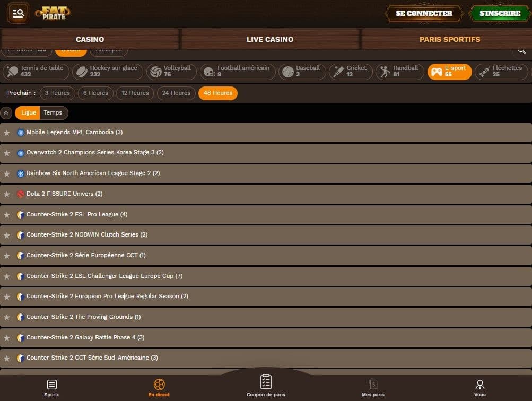The width and height of the screenshot is (532, 401).
Task: Select the Volleyball sport filter
Action: point(171,72)
